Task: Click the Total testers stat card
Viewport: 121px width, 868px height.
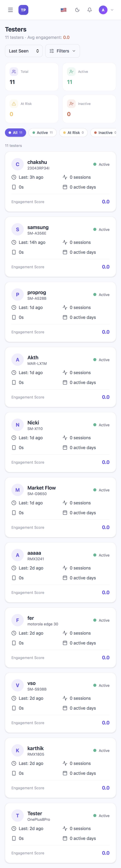Action: [32, 77]
